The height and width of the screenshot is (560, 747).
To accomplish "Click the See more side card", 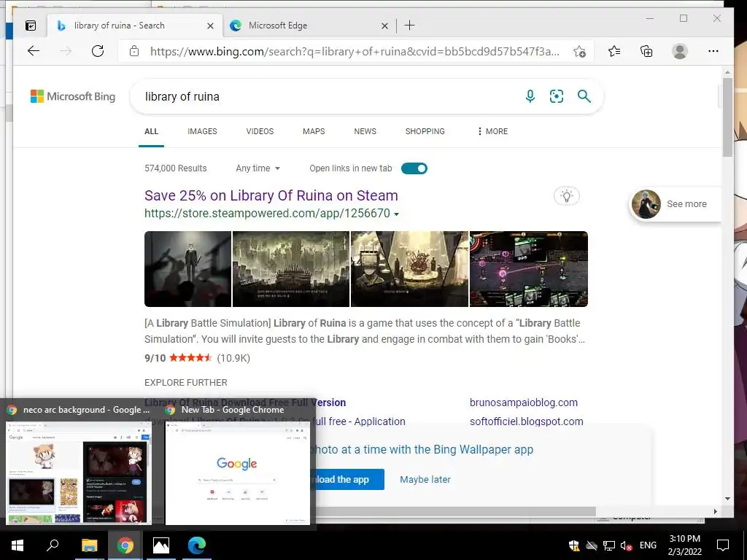I will pos(676,204).
